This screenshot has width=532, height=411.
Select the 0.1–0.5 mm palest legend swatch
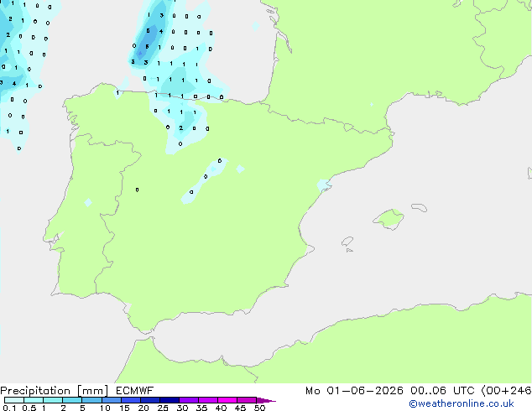tap(14, 400)
